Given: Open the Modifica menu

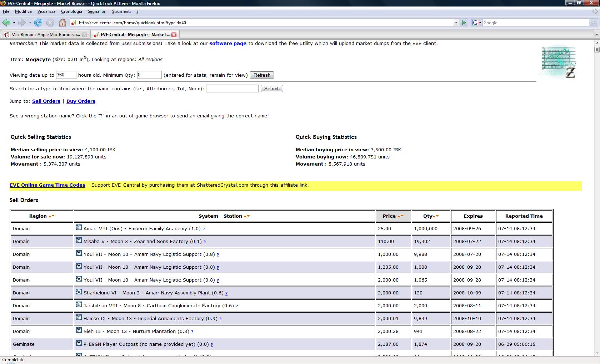Looking at the screenshot, I should (23, 11).
